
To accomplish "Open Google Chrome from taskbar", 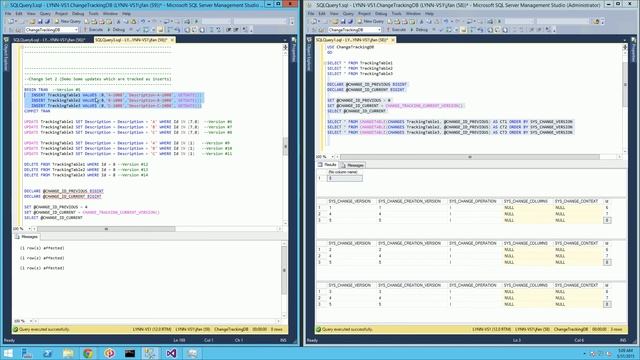I will coord(89,353).
